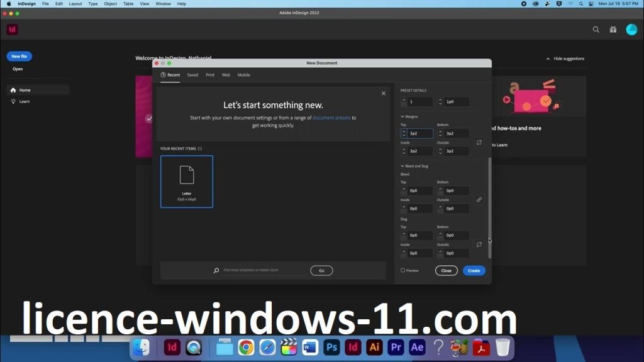This screenshot has width=644, height=362.
Task: Collapse the Bleed and Slug section
Action: 402,166
